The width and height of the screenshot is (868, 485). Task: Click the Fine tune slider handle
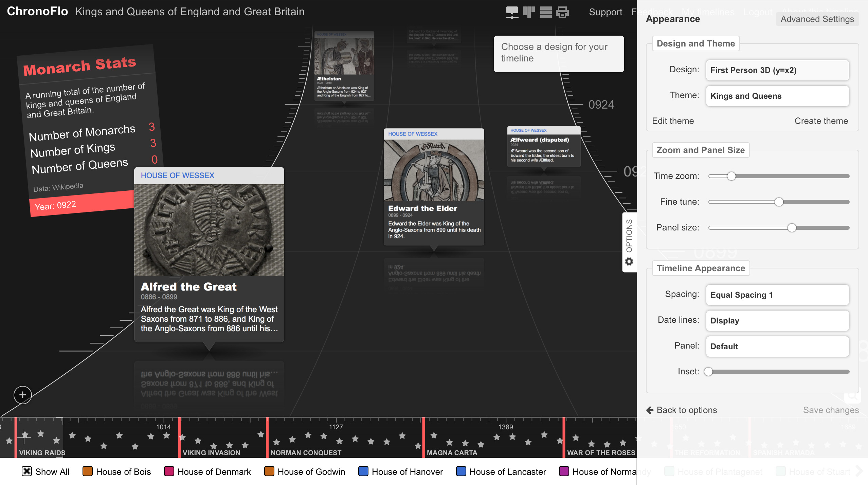(779, 202)
